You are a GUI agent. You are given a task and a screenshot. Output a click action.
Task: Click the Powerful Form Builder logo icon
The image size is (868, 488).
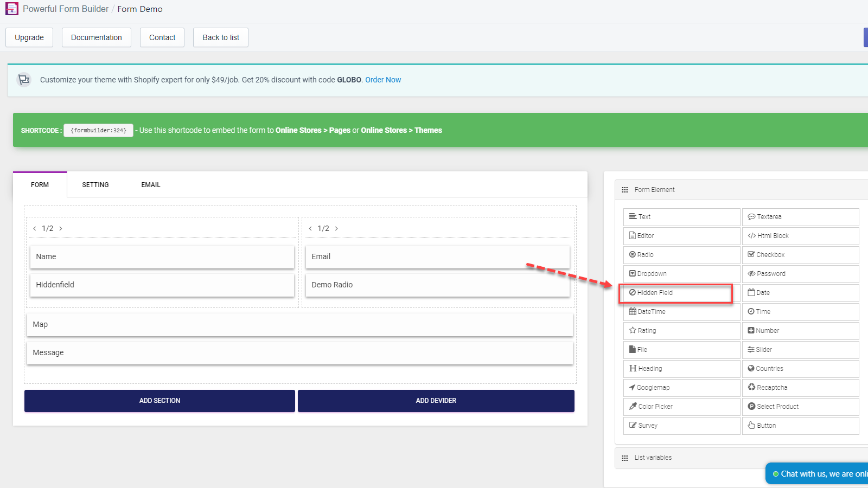[x=12, y=9]
